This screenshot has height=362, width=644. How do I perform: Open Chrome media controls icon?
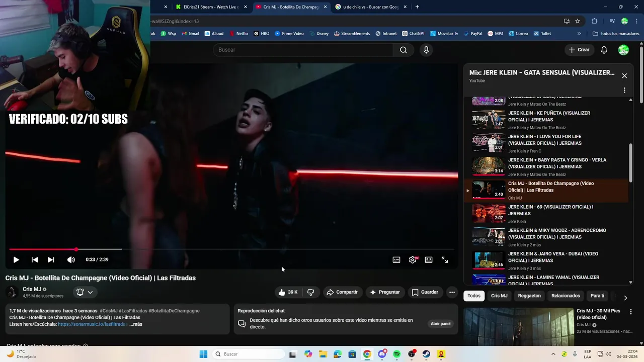612,21
